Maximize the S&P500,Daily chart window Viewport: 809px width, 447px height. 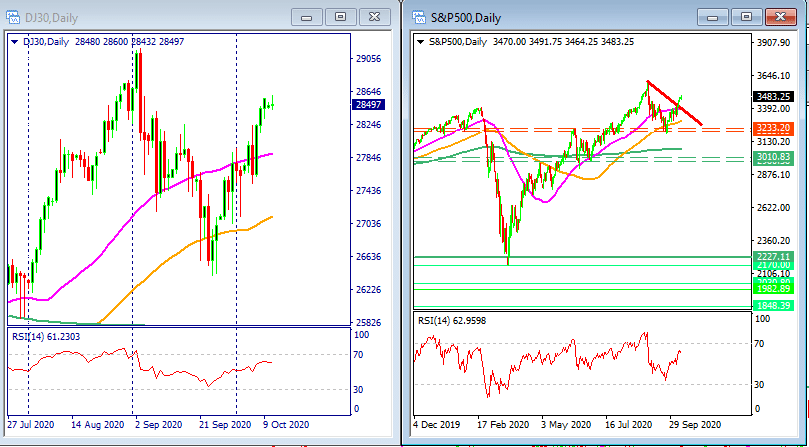pyautogui.click(x=746, y=17)
